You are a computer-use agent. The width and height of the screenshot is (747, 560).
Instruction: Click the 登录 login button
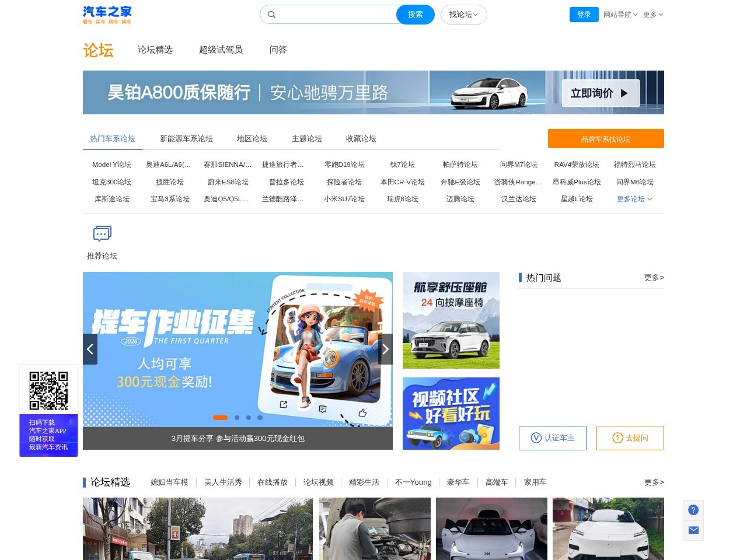tap(584, 15)
